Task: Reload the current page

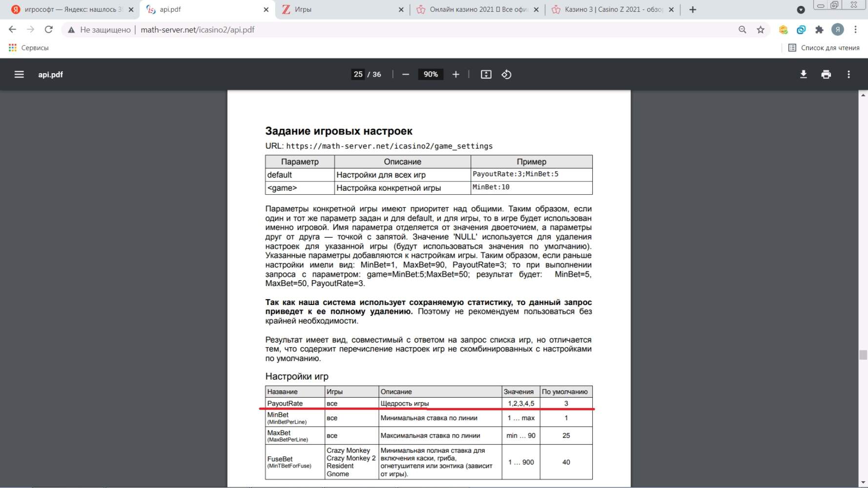Action: click(x=49, y=30)
